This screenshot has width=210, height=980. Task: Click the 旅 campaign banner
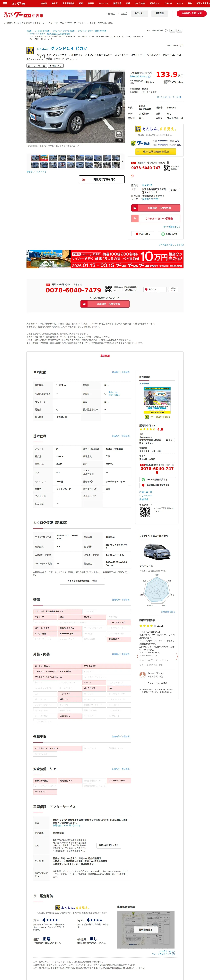[x=105, y=259]
